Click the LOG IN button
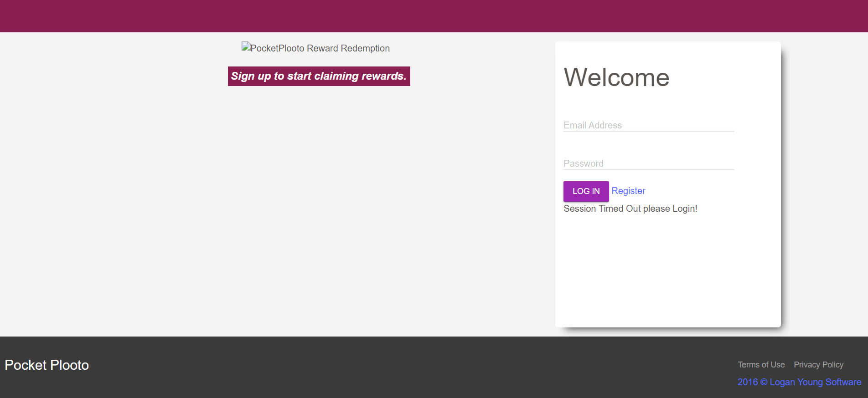The image size is (868, 398). click(586, 191)
